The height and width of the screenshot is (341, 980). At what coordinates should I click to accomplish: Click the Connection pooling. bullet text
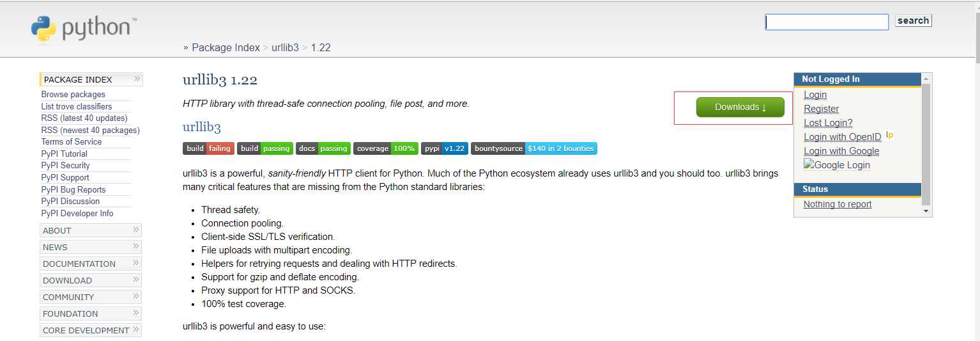point(242,223)
